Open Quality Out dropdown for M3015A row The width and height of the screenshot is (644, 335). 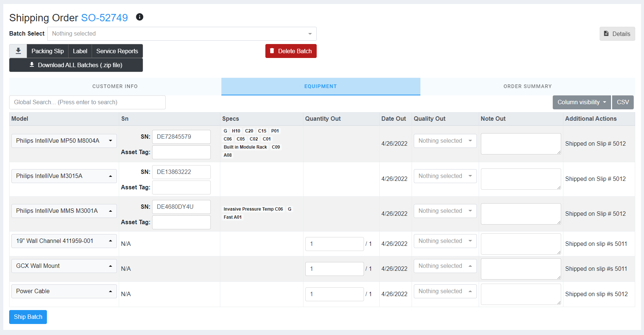coord(445,176)
